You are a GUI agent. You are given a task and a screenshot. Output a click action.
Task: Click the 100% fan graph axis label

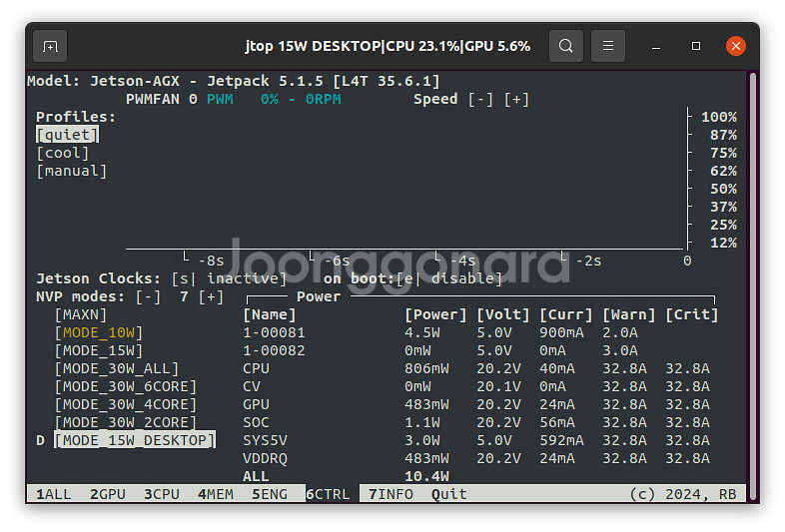click(719, 117)
